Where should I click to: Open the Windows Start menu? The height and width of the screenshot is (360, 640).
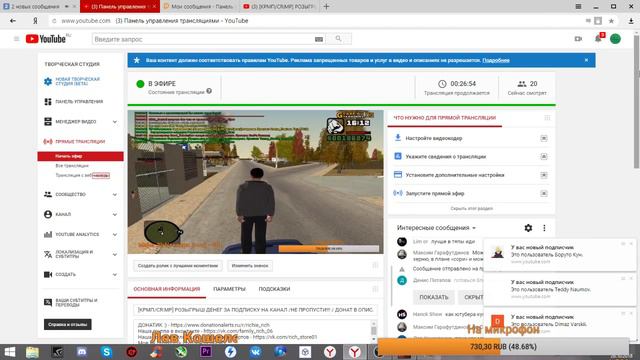(9, 351)
